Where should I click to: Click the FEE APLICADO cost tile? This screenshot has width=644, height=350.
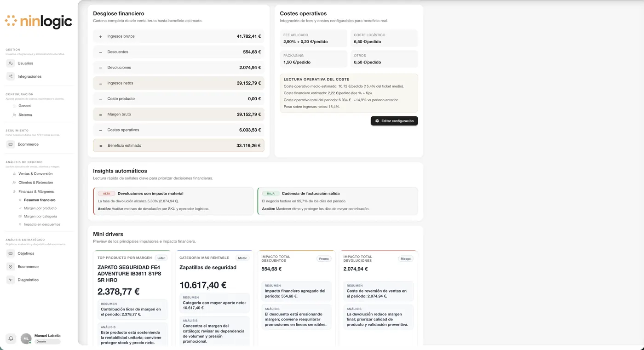[x=314, y=38]
